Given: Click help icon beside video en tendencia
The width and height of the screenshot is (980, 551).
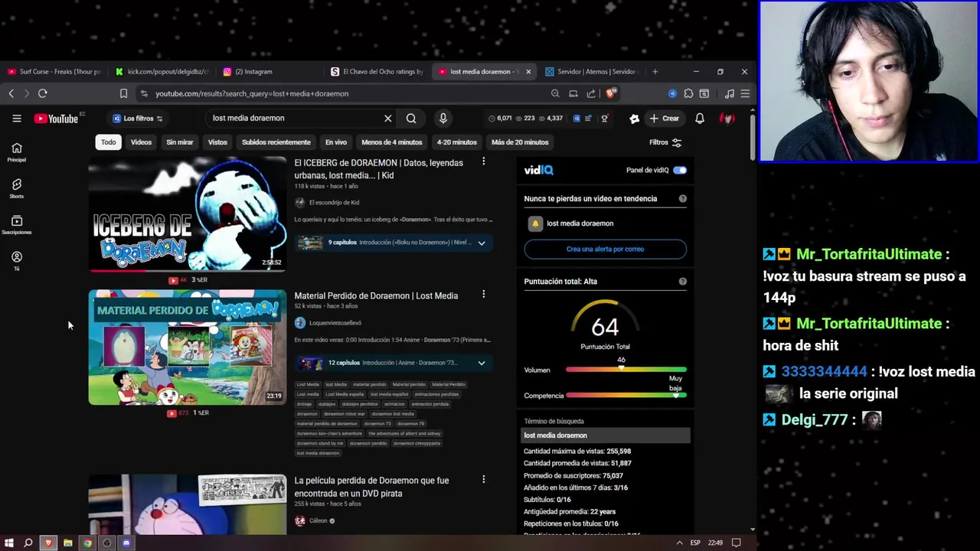Looking at the screenshot, I should 682,198.
